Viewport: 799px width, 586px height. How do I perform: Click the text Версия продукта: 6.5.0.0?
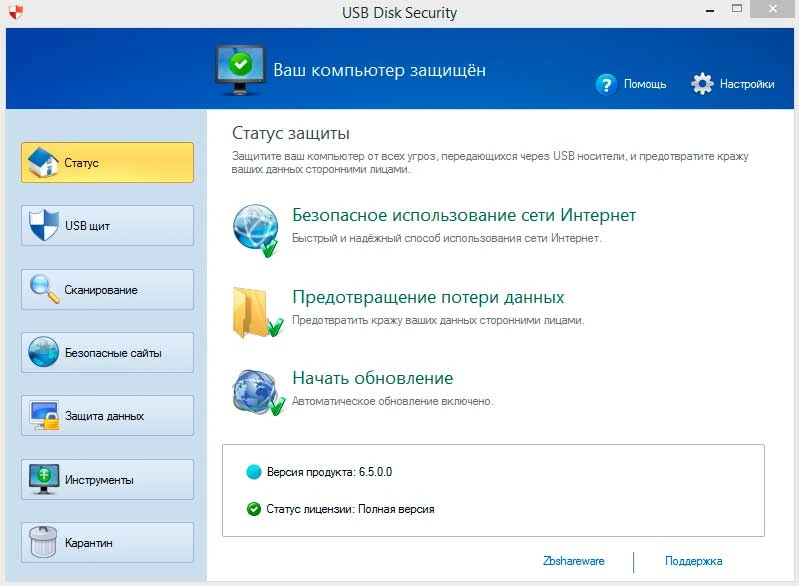329,472
